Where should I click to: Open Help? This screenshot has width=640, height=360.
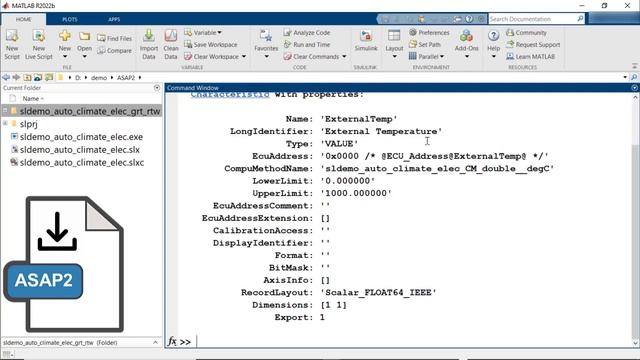click(x=493, y=44)
